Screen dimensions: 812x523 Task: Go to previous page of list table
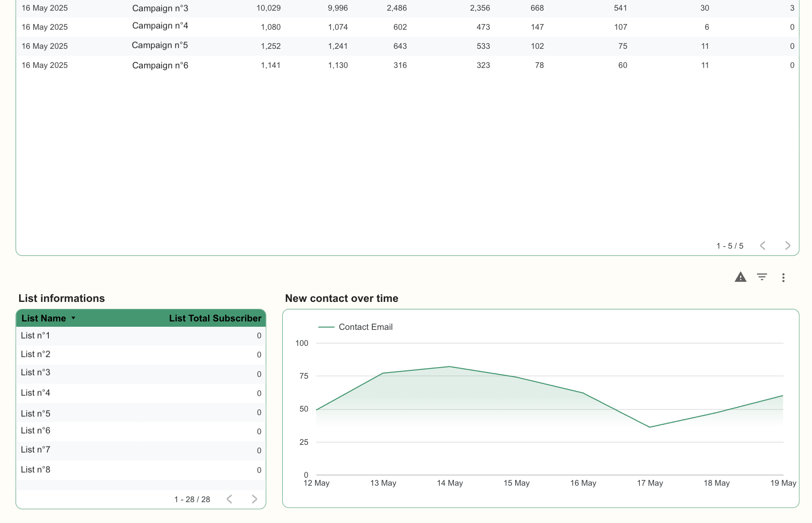229,499
